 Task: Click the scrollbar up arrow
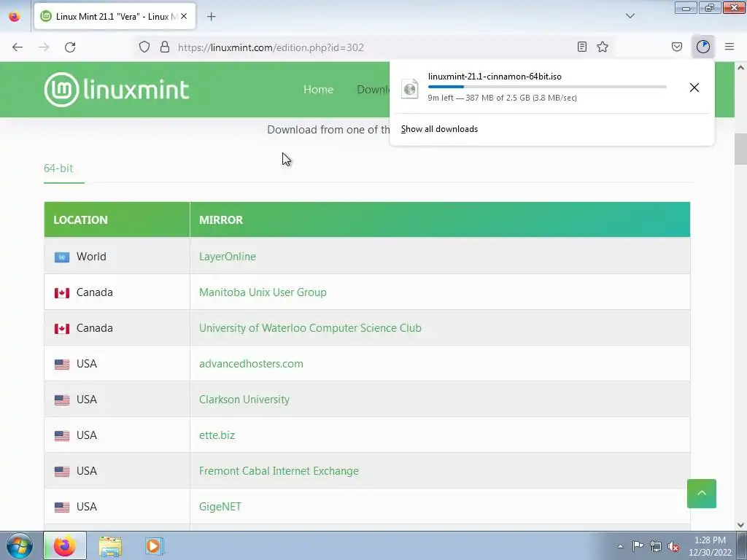point(740,68)
